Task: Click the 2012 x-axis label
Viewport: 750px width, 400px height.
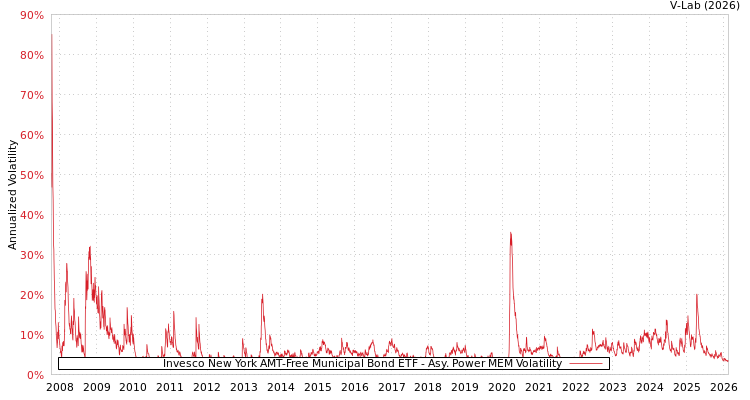Action: [x=207, y=387]
